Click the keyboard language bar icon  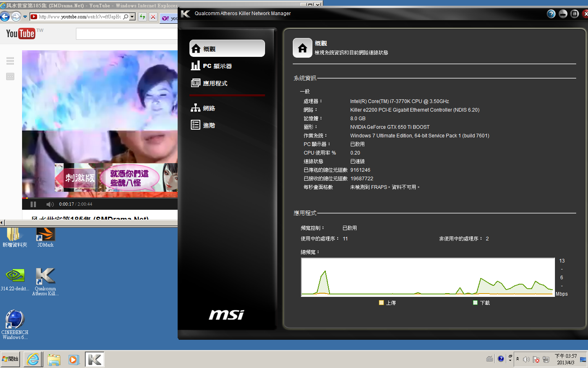[490, 359]
